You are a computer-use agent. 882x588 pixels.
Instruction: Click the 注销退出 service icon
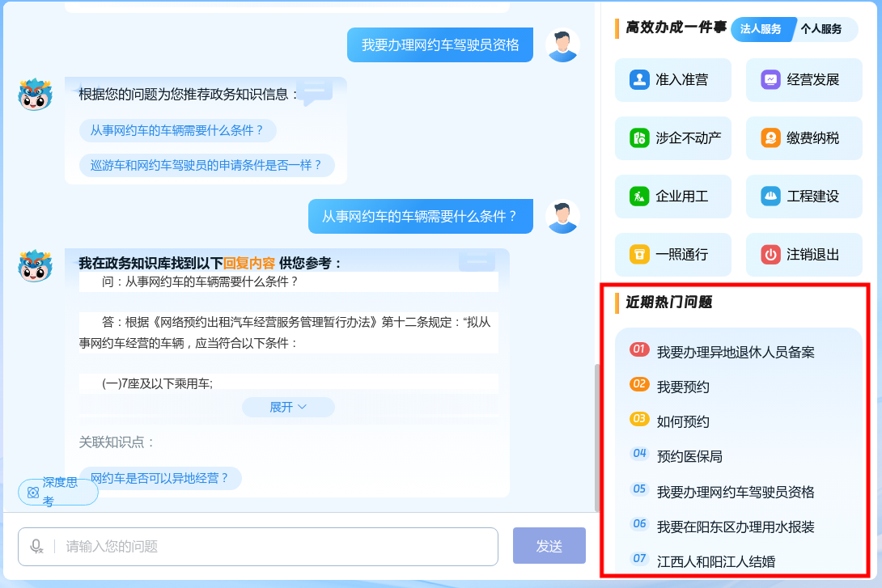point(804,254)
